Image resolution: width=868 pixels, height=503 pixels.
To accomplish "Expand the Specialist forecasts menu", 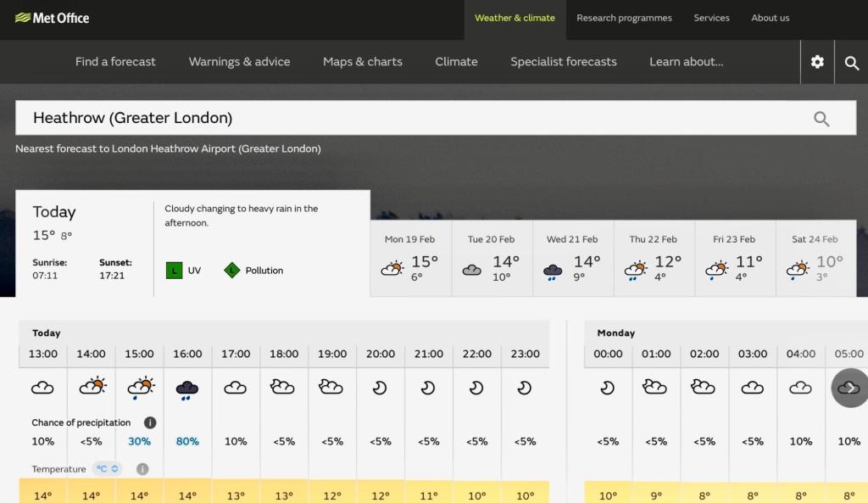I will pos(563,62).
